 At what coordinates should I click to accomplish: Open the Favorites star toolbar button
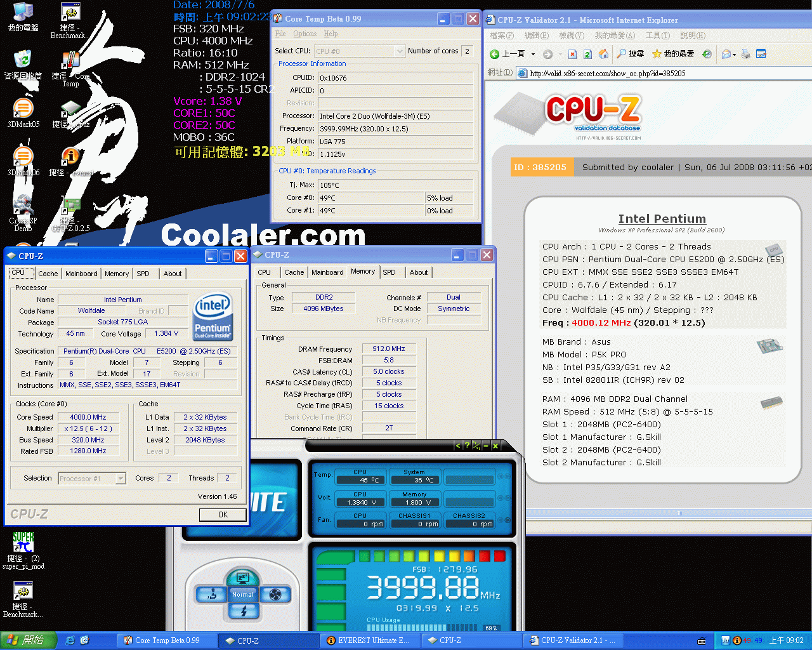click(672, 54)
